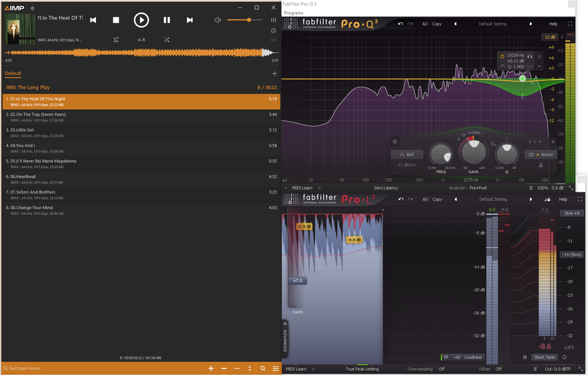588x375 pixels.
Task: Toggle shuffle playback mode
Action: pyautogui.click(x=167, y=40)
